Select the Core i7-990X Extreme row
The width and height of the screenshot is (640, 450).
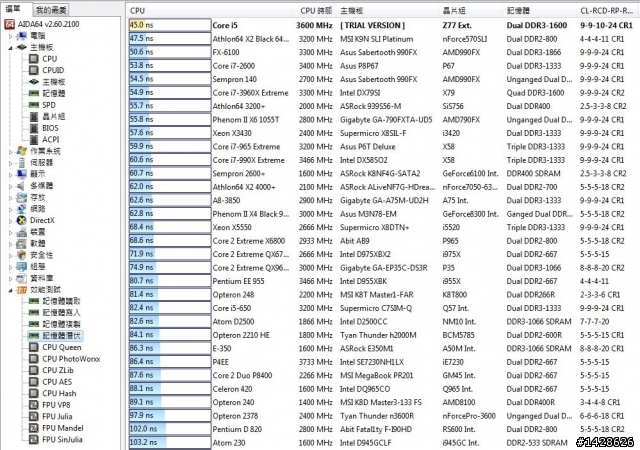click(384, 160)
